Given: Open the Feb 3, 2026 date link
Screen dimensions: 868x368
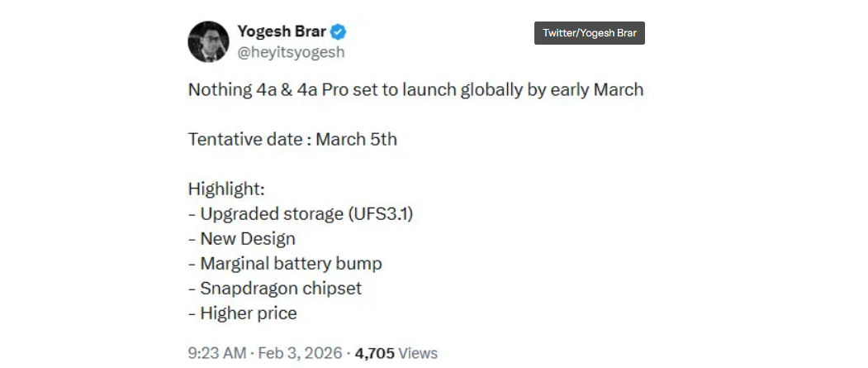Looking at the screenshot, I should [x=301, y=353].
